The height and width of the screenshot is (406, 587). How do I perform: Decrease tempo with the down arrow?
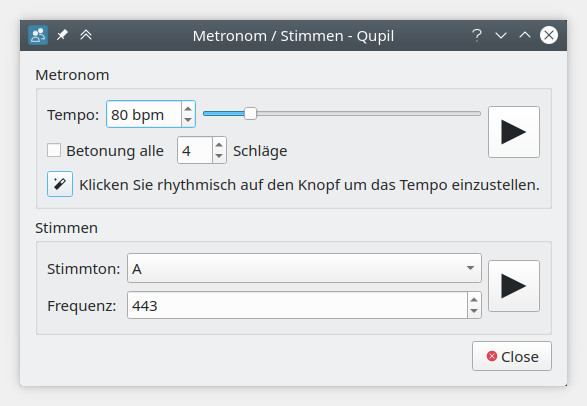[x=188, y=120]
